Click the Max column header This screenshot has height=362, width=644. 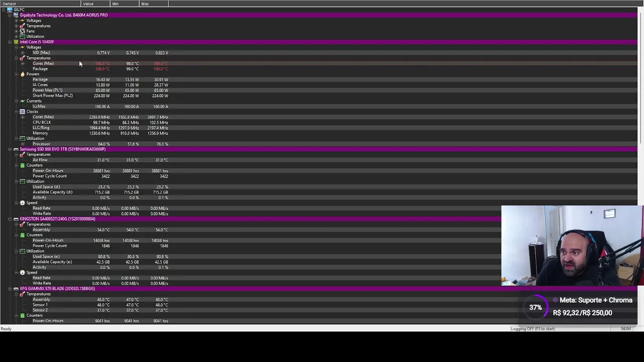[153, 4]
